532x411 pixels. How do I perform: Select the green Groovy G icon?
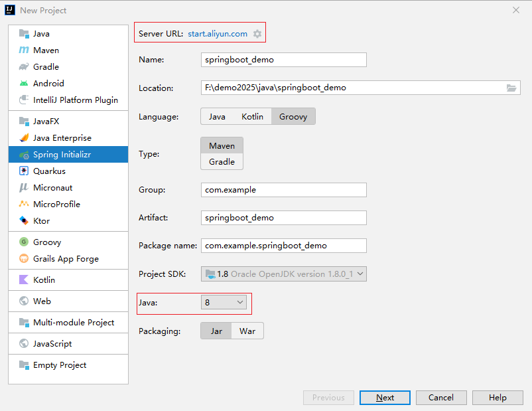24,242
